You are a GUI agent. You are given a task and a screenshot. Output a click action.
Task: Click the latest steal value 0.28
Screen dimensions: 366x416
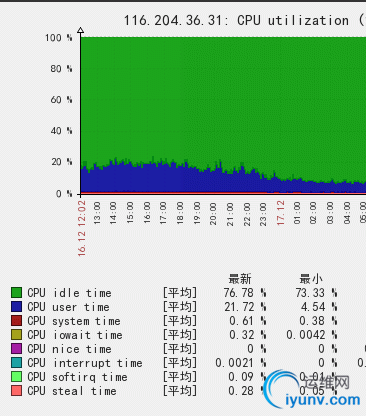click(241, 391)
